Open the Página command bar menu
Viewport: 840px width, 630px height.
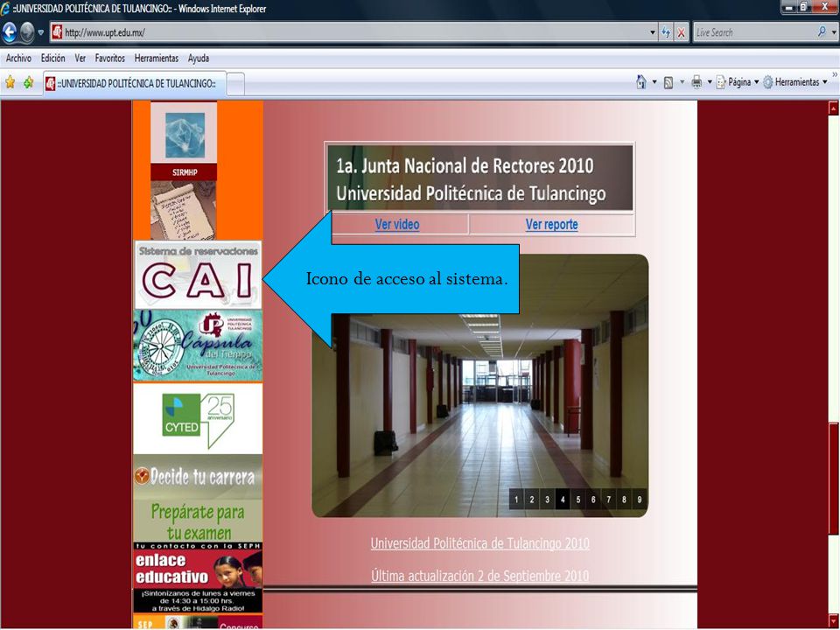(x=738, y=82)
